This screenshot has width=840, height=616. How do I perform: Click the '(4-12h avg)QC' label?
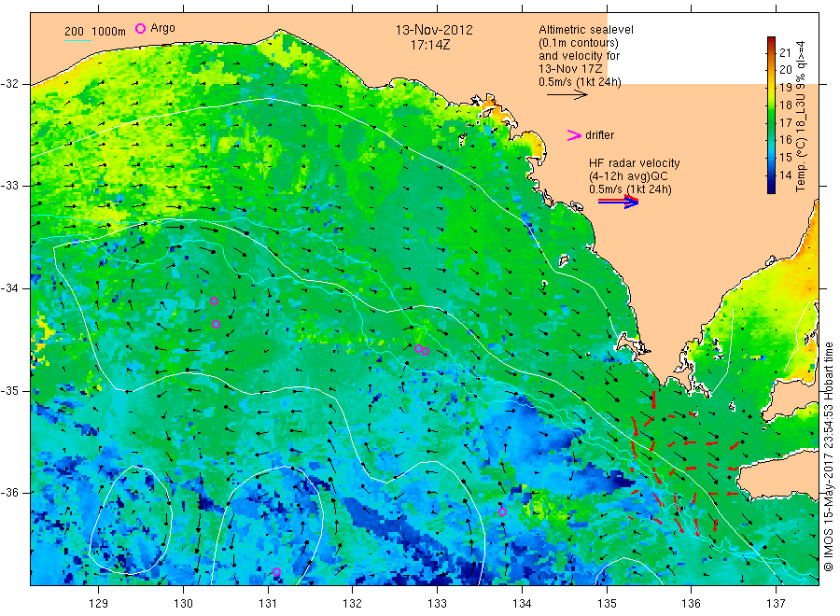coord(628,176)
